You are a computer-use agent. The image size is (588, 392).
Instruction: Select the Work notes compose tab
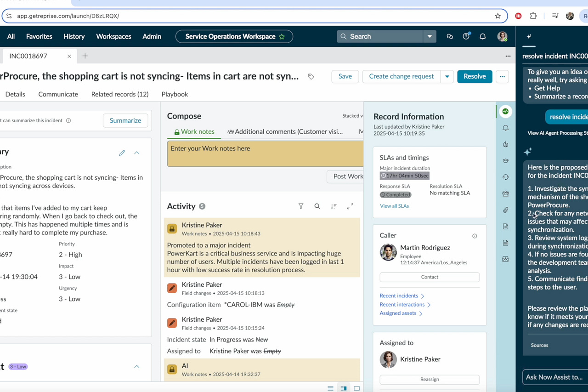click(194, 132)
